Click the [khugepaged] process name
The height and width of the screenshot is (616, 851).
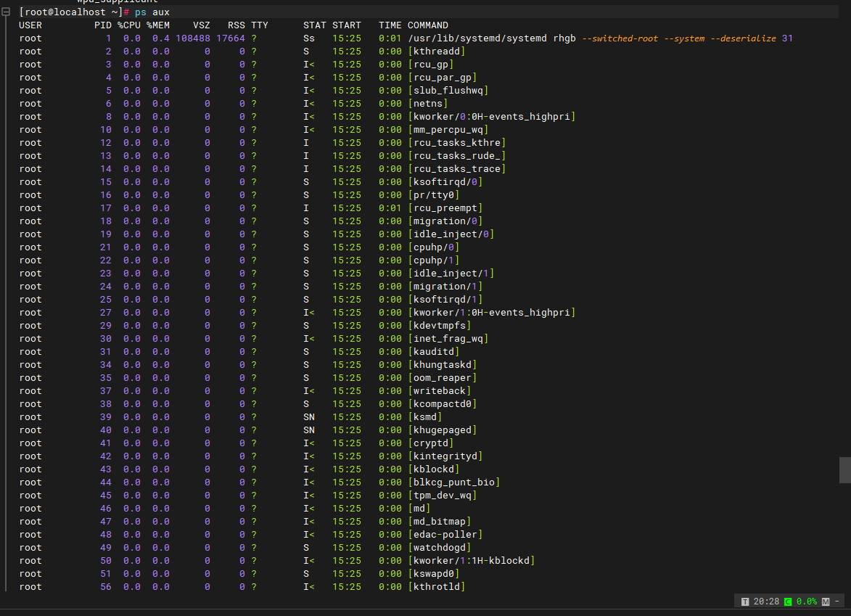tap(443, 430)
